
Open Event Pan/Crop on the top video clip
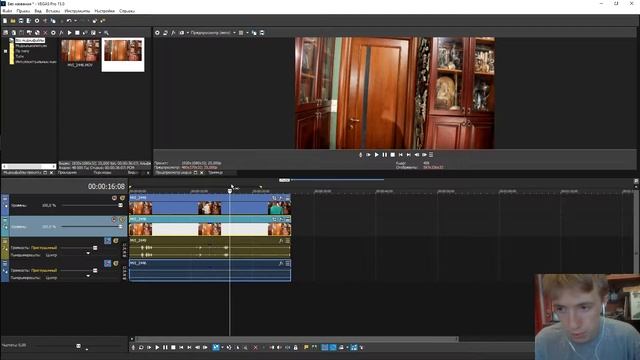click(274, 198)
